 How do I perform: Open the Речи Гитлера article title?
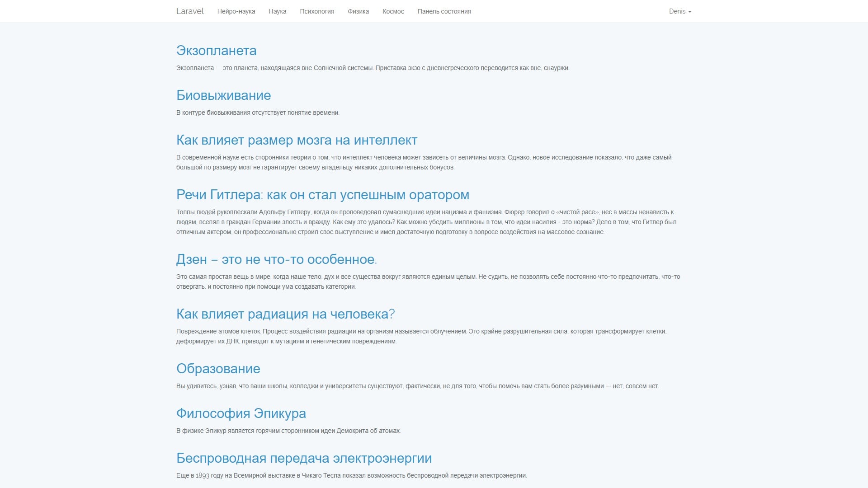pyautogui.click(x=323, y=195)
